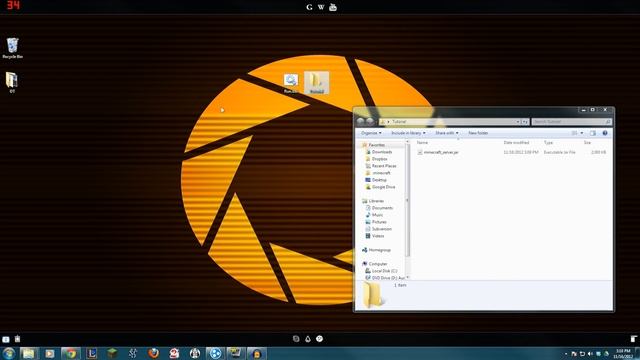Click the YouTube shortcut in top bar

(x=333, y=7)
